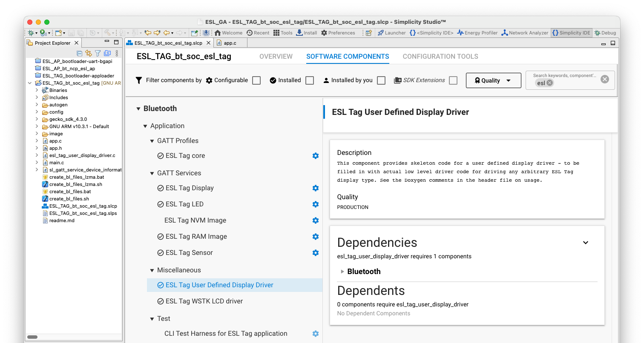Configure ESL Tag core via gear icon
The height and width of the screenshot is (343, 644).
click(315, 156)
